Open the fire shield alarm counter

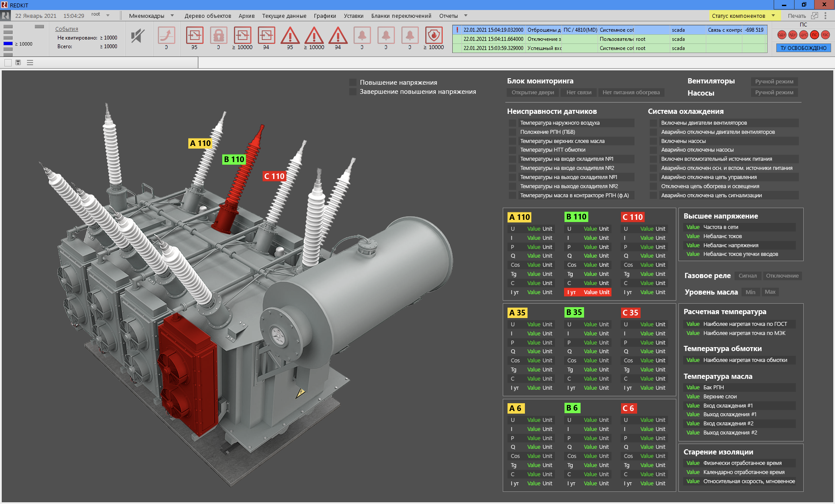tap(434, 35)
